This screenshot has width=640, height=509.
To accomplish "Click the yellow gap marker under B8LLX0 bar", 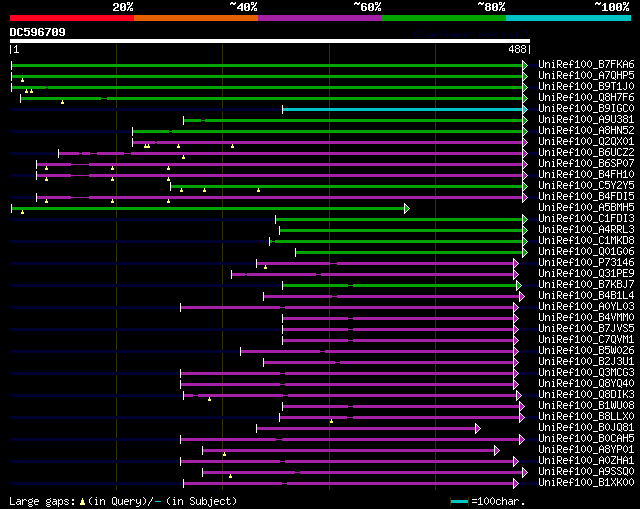I will point(331,421).
